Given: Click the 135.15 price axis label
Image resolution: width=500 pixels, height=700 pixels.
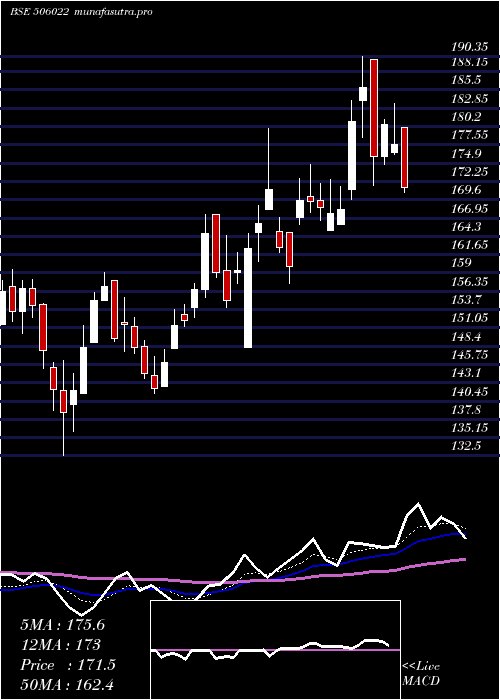Looking at the screenshot, I should [469, 428].
